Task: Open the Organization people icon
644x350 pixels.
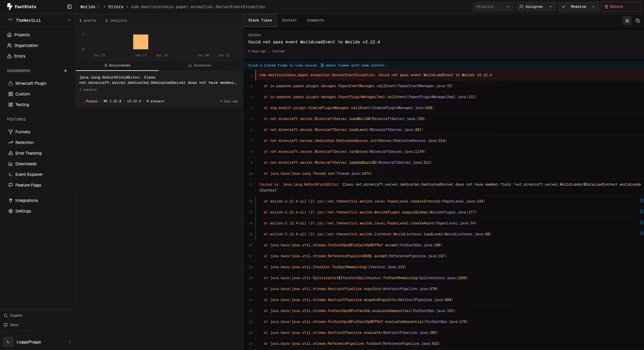Action: click(x=10, y=45)
